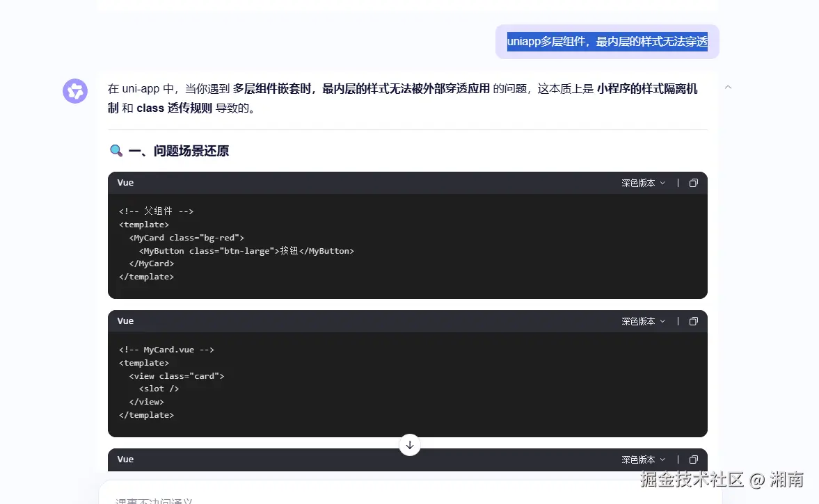Click the line <view class="card">
This screenshot has width=819, height=504.
(177, 376)
